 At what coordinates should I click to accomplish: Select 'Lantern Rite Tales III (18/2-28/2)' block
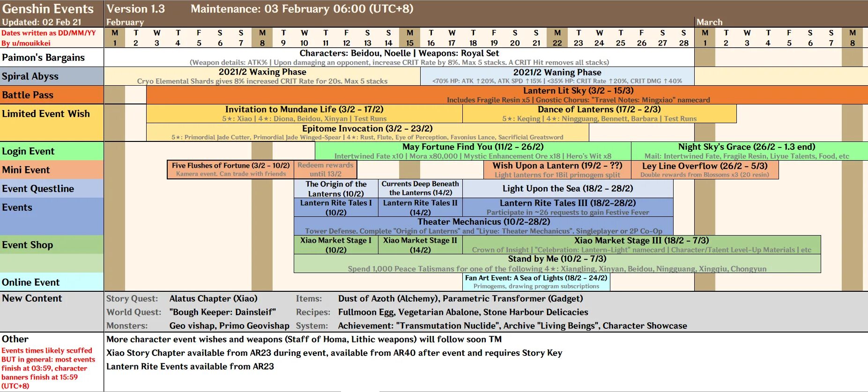point(568,207)
